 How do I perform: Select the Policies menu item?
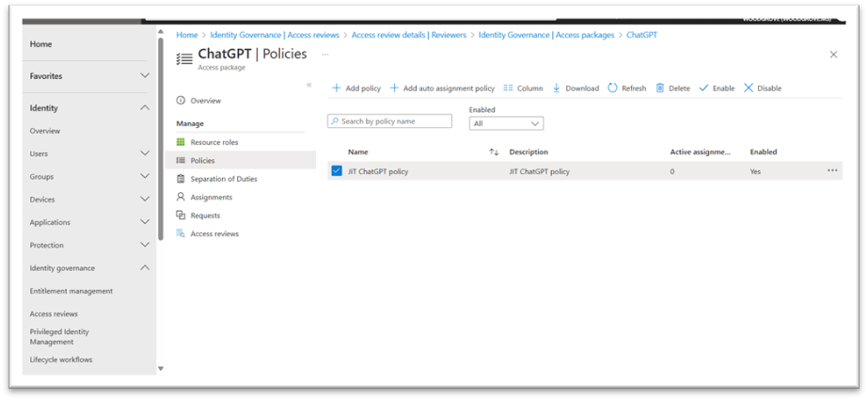point(240,160)
